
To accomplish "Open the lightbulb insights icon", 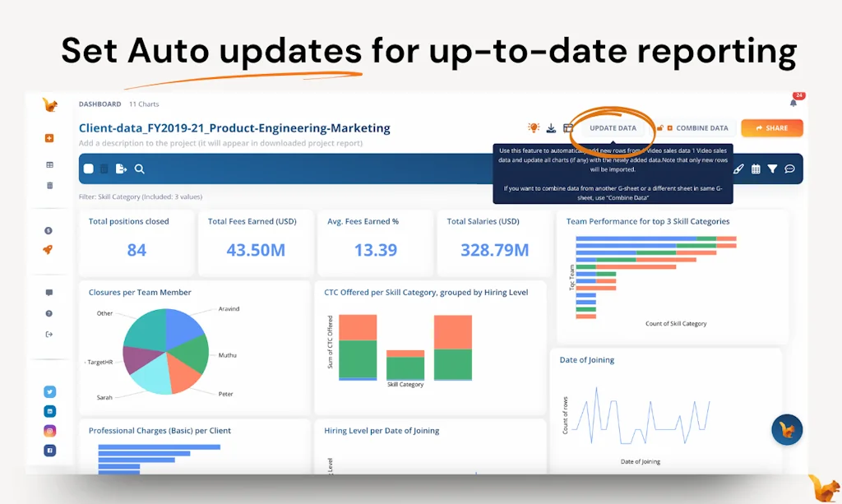I will pyautogui.click(x=534, y=128).
